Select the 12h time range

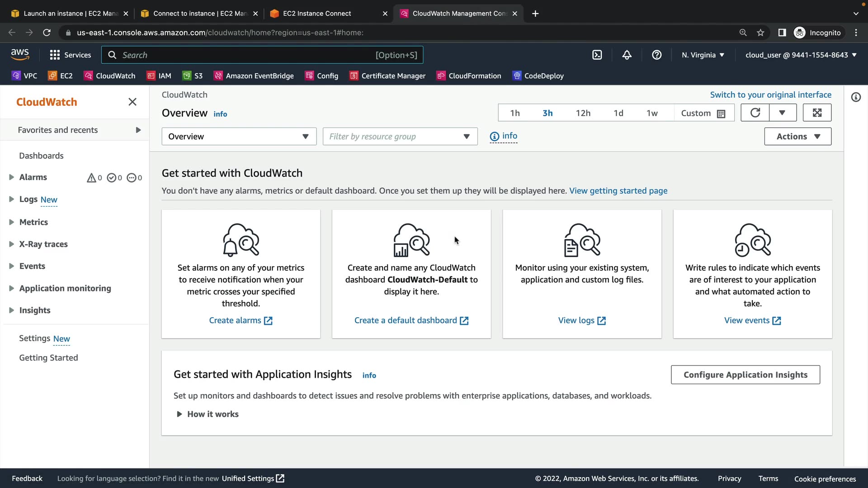click(x=583, y=113)
